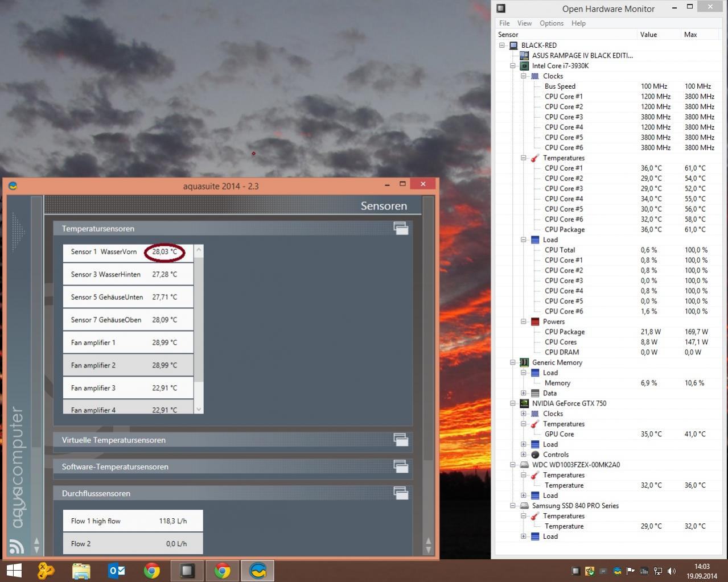Click the Samsung SSD 840 PRO icon

[x=524, y=506]
